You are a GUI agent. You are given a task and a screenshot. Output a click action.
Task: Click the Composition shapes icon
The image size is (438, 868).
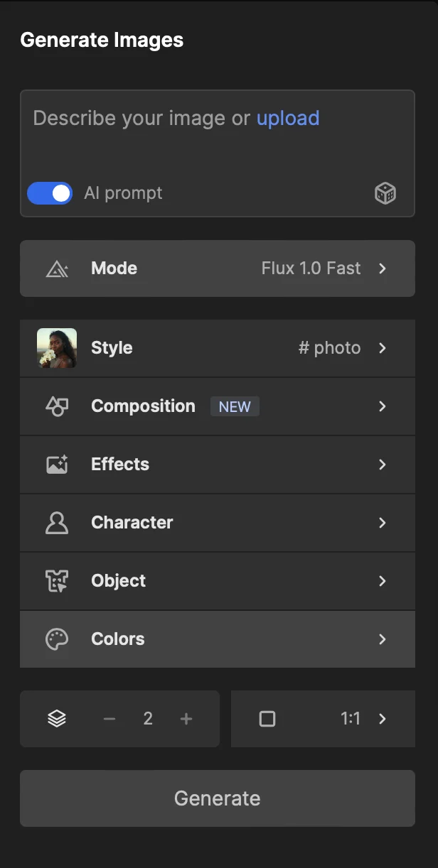pyautogui.click(x=57, y=406)
